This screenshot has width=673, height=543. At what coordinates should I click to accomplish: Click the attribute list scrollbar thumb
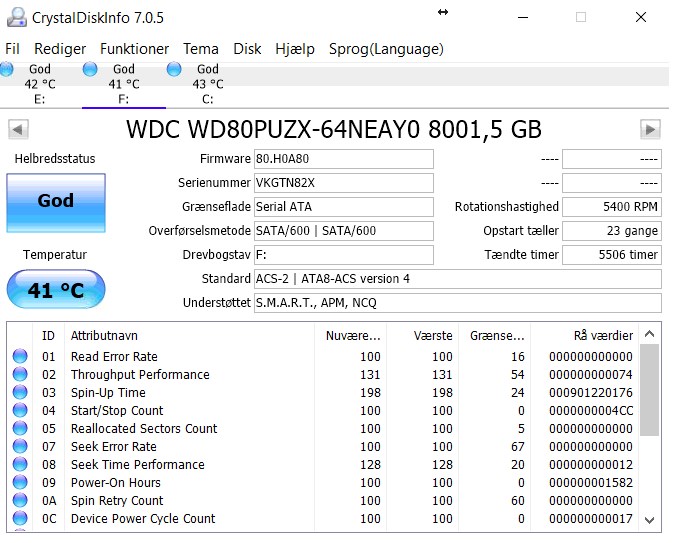(x=650, y=390)
